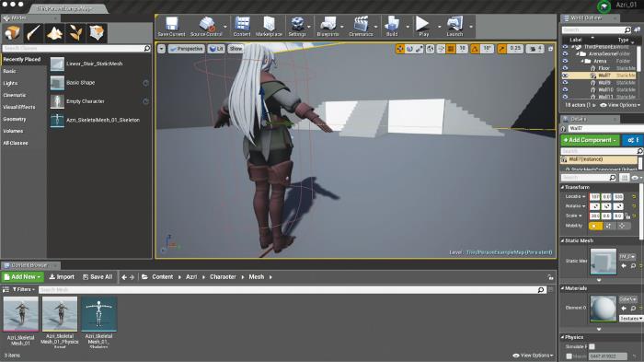The height and width of the screenshot is (362, 644).
Task: Select the scale gizmo tool in the viewport
Action: 419,49
